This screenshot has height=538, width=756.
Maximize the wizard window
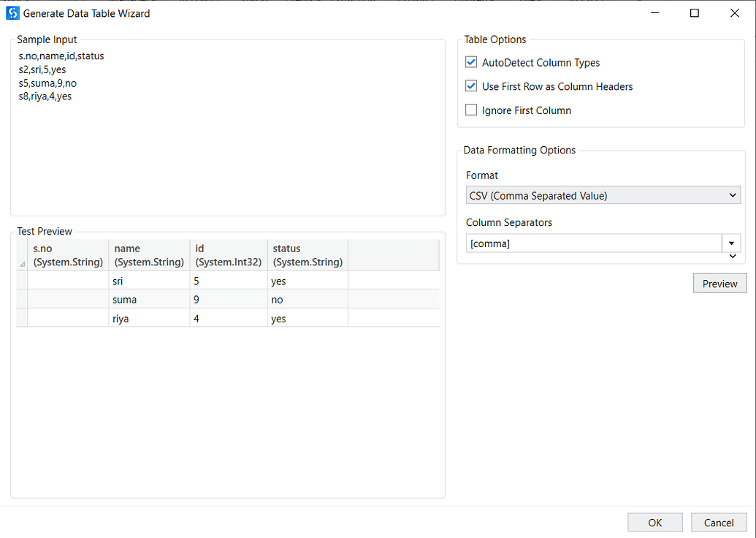pyautogui.click(x=695, y=13)
